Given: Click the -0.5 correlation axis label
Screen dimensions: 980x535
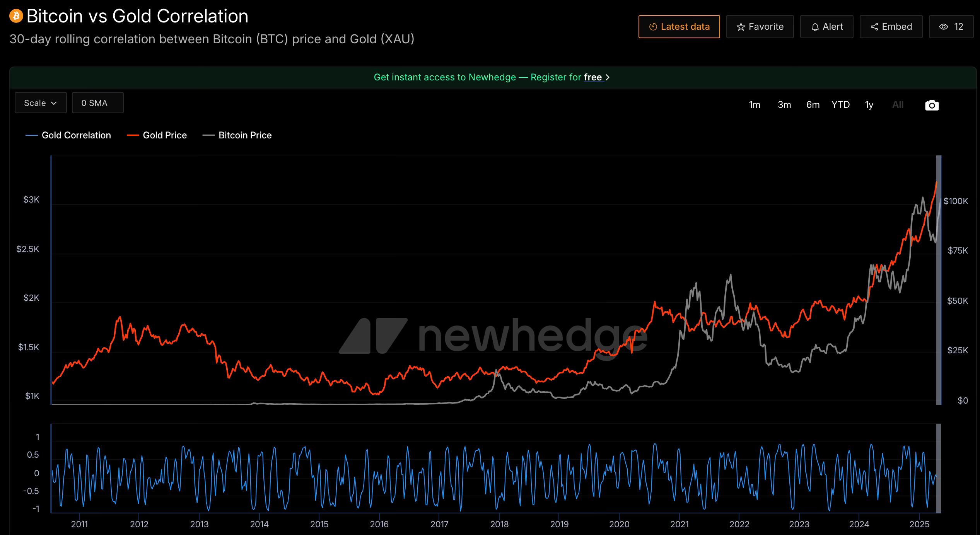Looking at the screenshot, I should pyautogui.click(x=31, y=491).
